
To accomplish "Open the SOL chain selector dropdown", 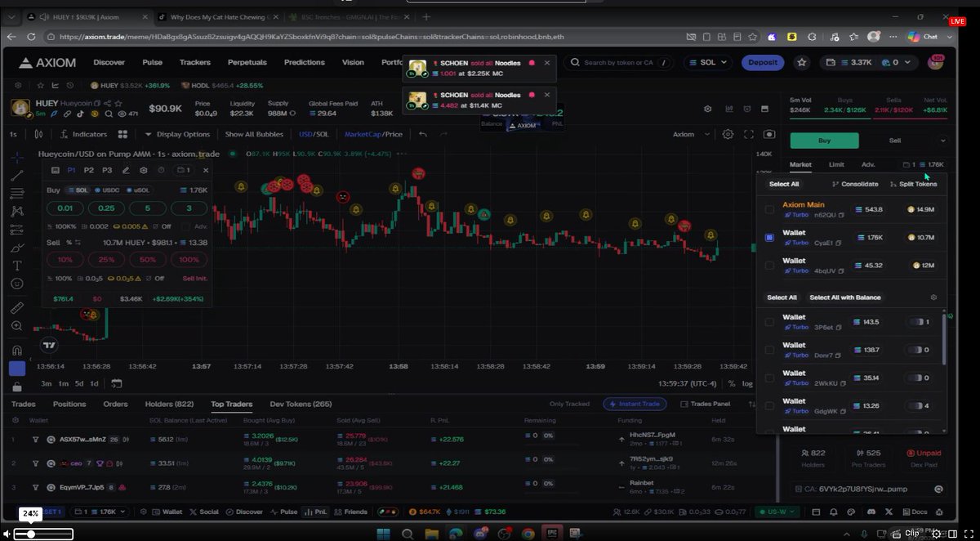I will pos(707,62).
